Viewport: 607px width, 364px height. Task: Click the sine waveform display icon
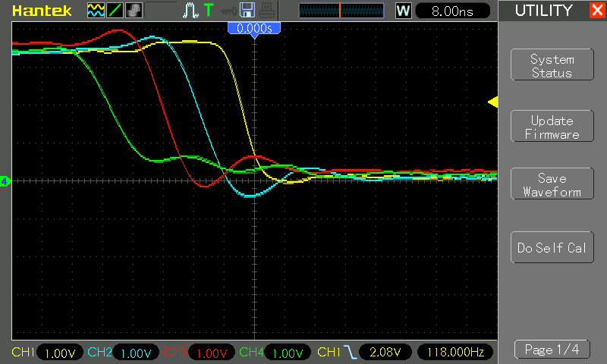[96, 11]
